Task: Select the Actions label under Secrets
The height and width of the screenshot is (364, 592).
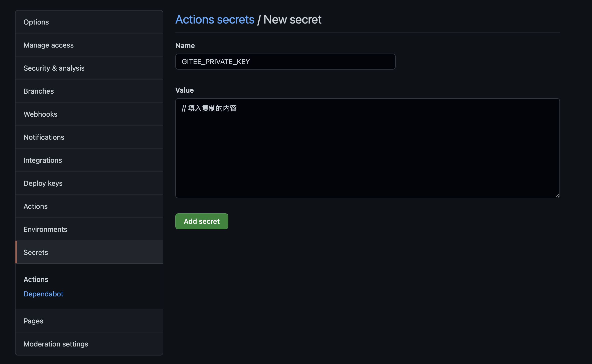Action: click(36, 279)
